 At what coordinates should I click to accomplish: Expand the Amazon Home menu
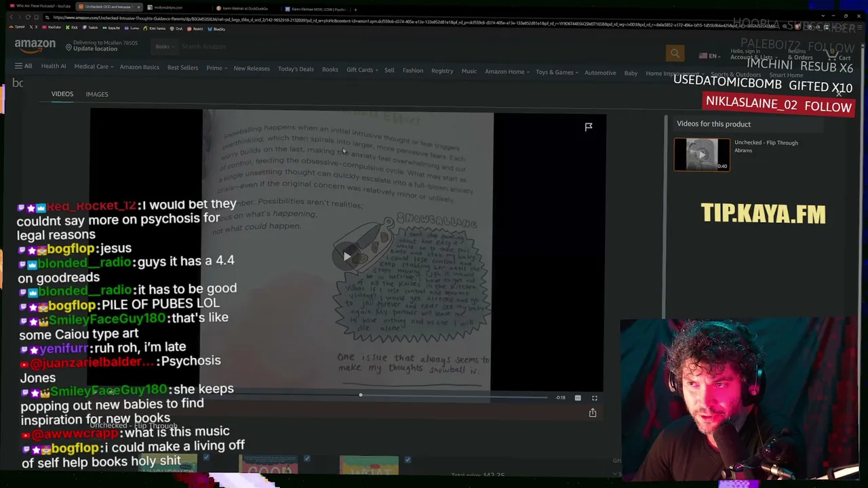[x=507, y=72]
